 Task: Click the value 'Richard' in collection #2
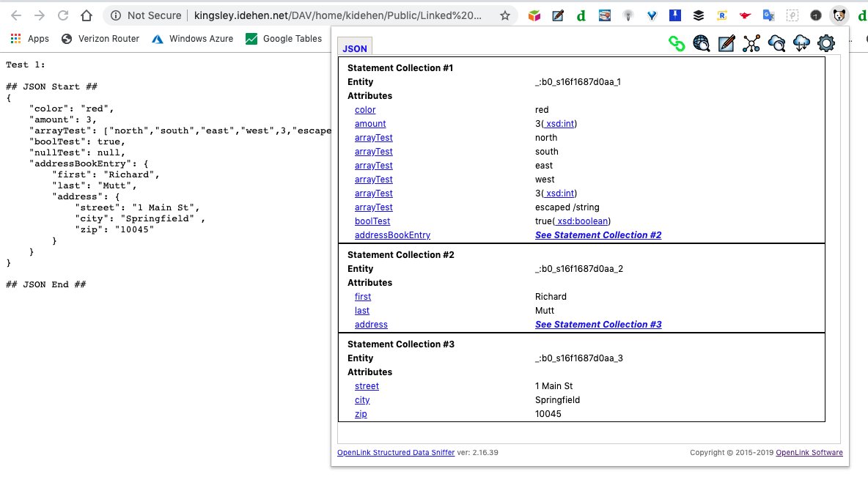tap(551, 297)
